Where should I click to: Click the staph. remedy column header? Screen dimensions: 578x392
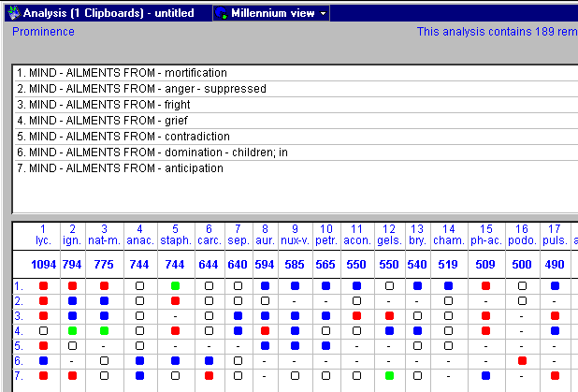(x=176, y=235)
